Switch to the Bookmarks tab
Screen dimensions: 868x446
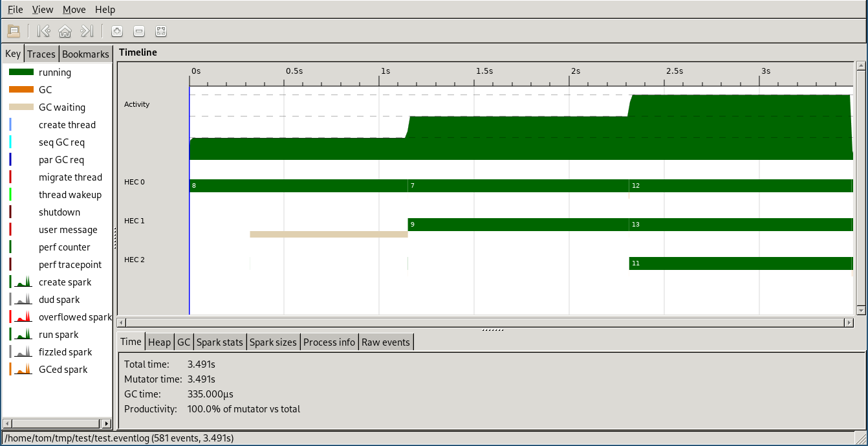pyautogui.click(x=85, y=54)
